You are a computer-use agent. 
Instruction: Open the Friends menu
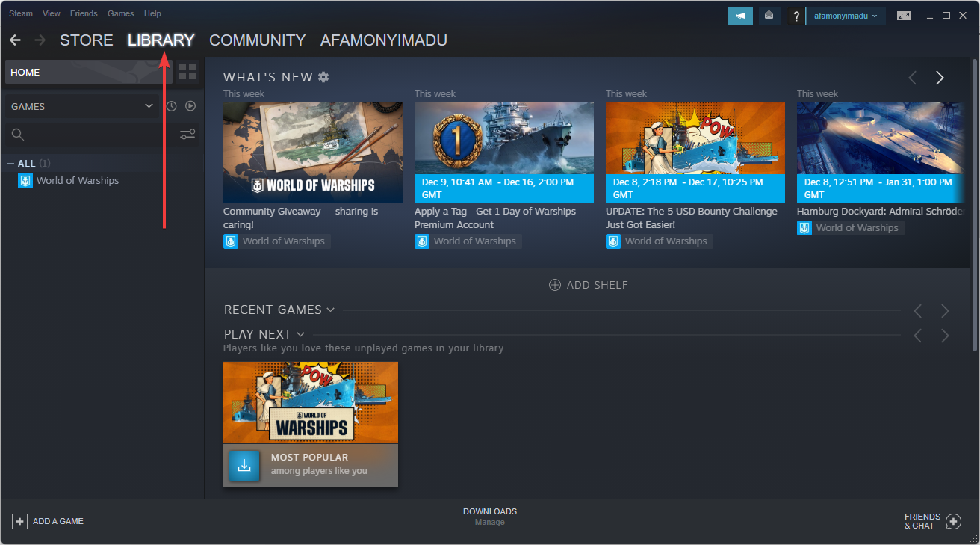coord(84,13)
